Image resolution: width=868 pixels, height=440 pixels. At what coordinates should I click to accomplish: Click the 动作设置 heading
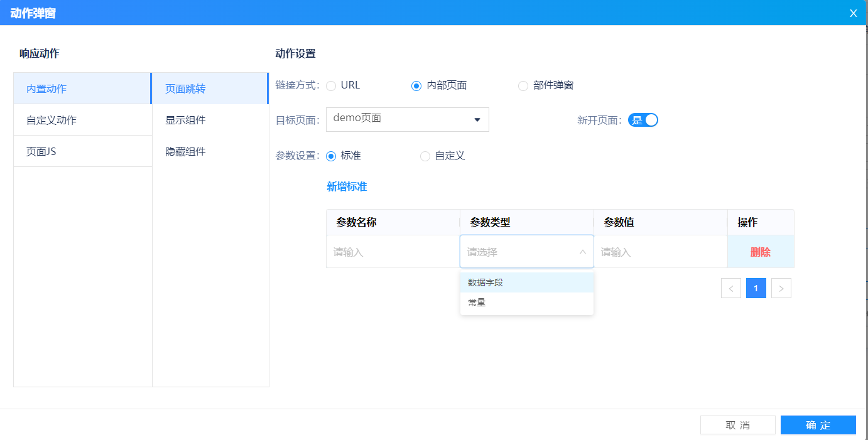click(x=295, y=54)
